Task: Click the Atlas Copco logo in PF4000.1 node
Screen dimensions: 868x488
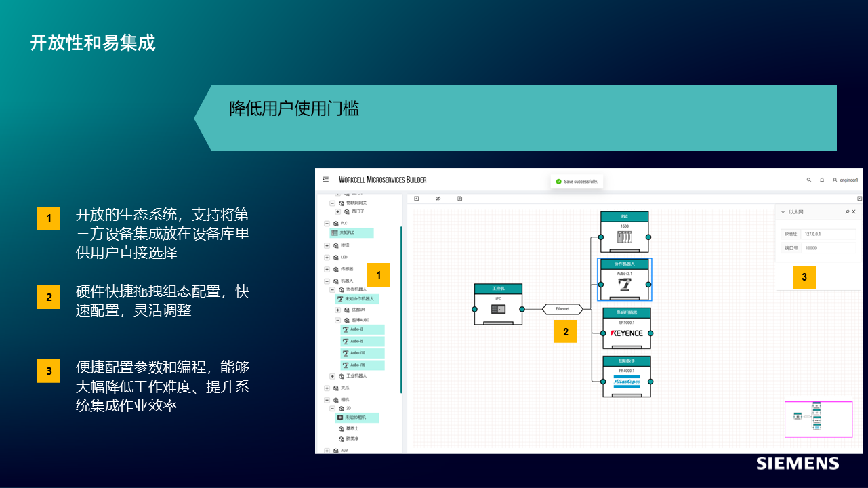Action: tap(626, 382)
